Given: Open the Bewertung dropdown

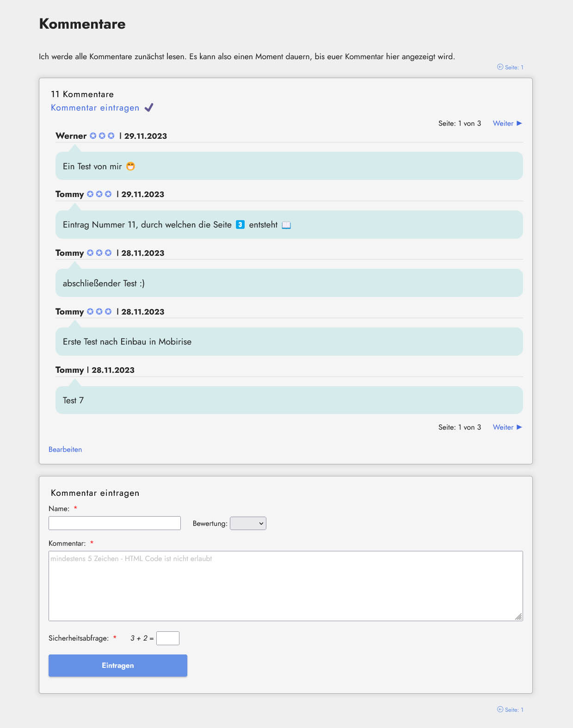Looking at the screenshot, I should point(248,524).
